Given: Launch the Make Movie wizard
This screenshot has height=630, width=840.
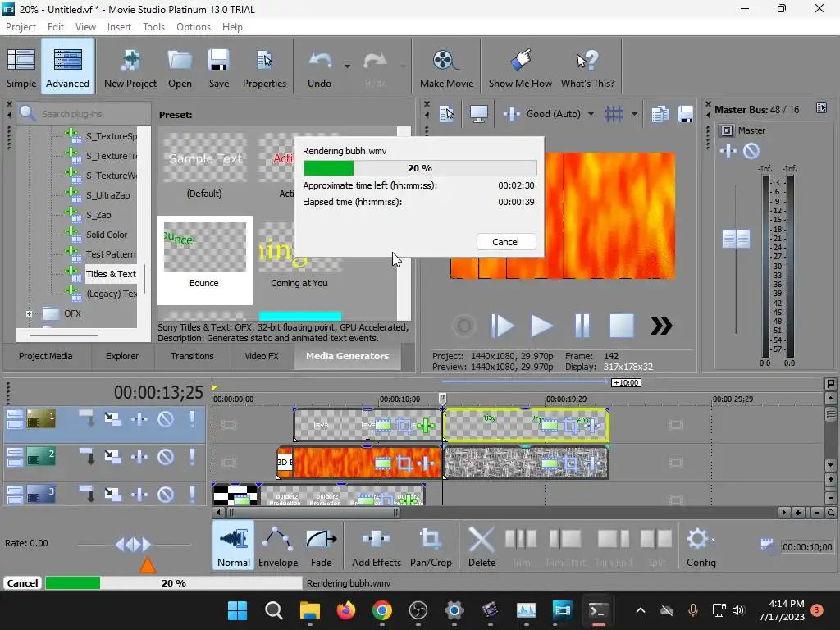Looking at the screenshot, I should coord(446,67).
